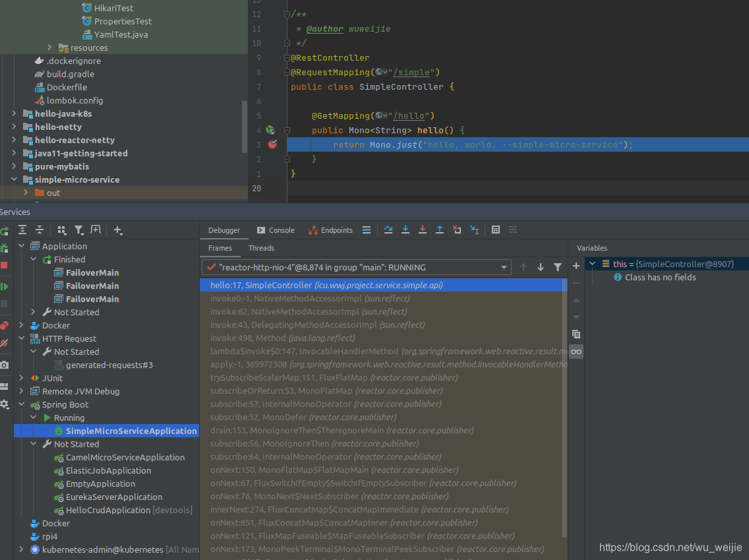749x560 pixels.
Task: Select the Threads sub-tab
Action: click(x=261, y=248)
